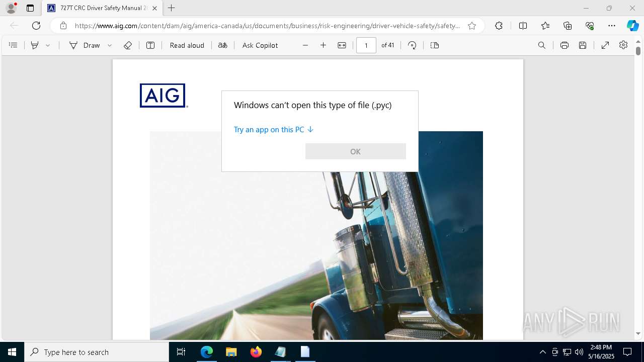
Task: Activate the Draw tool
Action: 85,45
